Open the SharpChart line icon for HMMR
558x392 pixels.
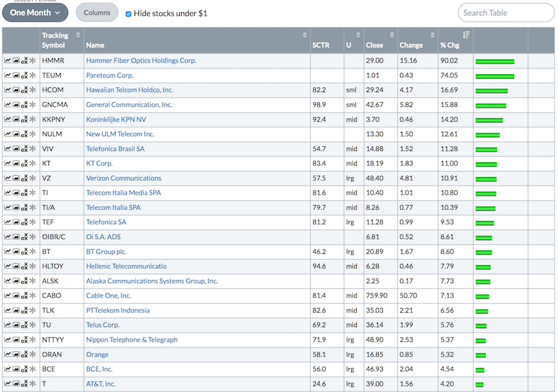point(7,61)
